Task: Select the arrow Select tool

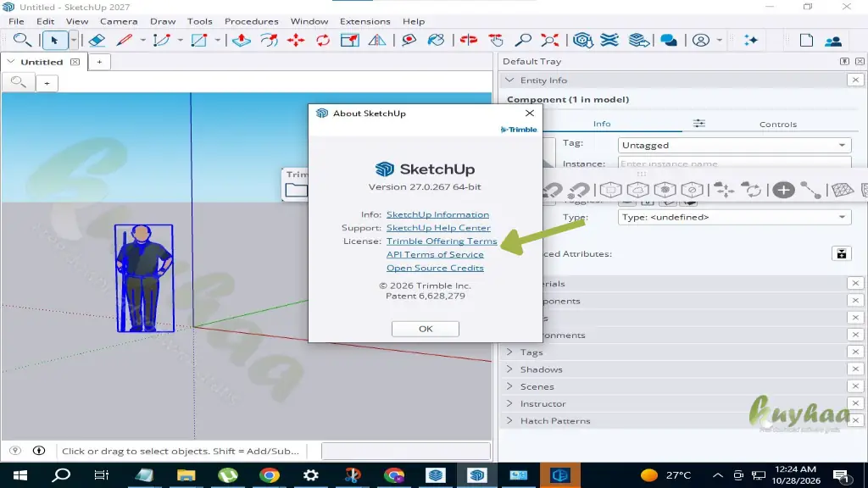Action: click(54, 40)
